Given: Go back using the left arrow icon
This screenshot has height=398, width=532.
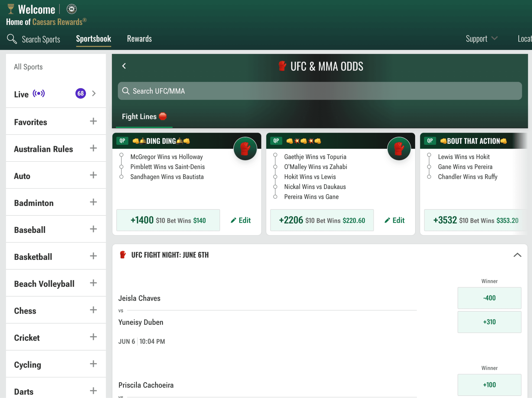Looking at the screenshot, I should click(x=124, y=66).
